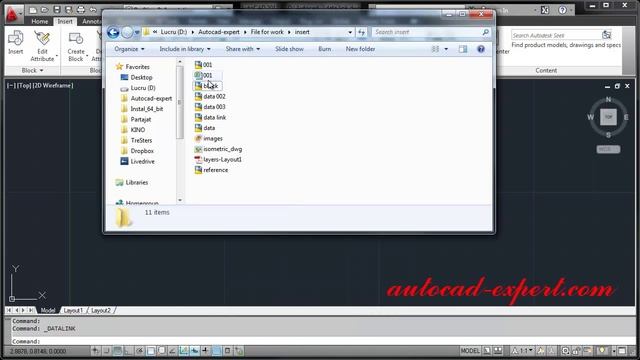Image resolution: width=640 pixels, height=360 pixels.
Task: Click the Change your view icon
Action: pyautogui.click(x=436, y=49)
